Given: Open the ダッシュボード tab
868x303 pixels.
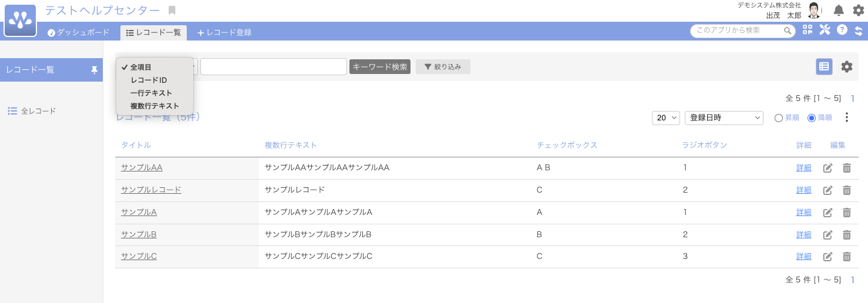Looking at the screenshot, I should point(79,33).
